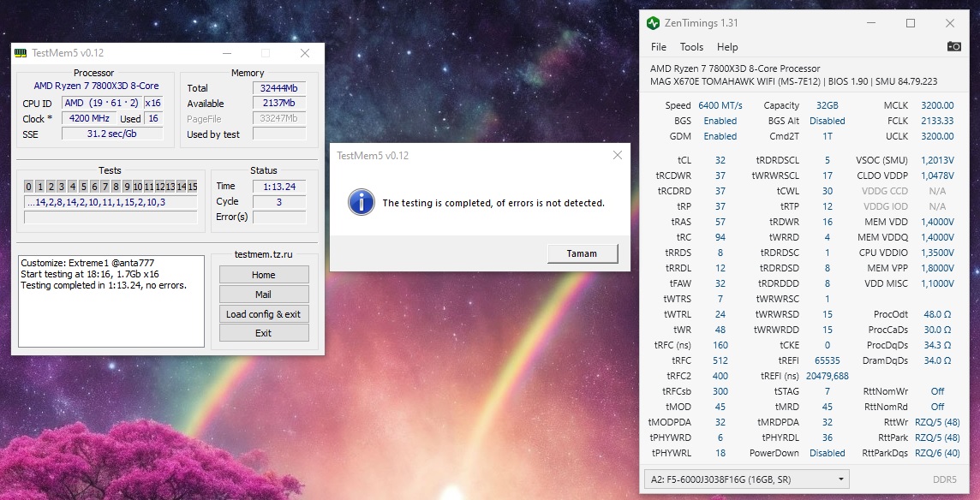
Task: Click the PowerDown value Disabled
Action: [x=828, y=453]
